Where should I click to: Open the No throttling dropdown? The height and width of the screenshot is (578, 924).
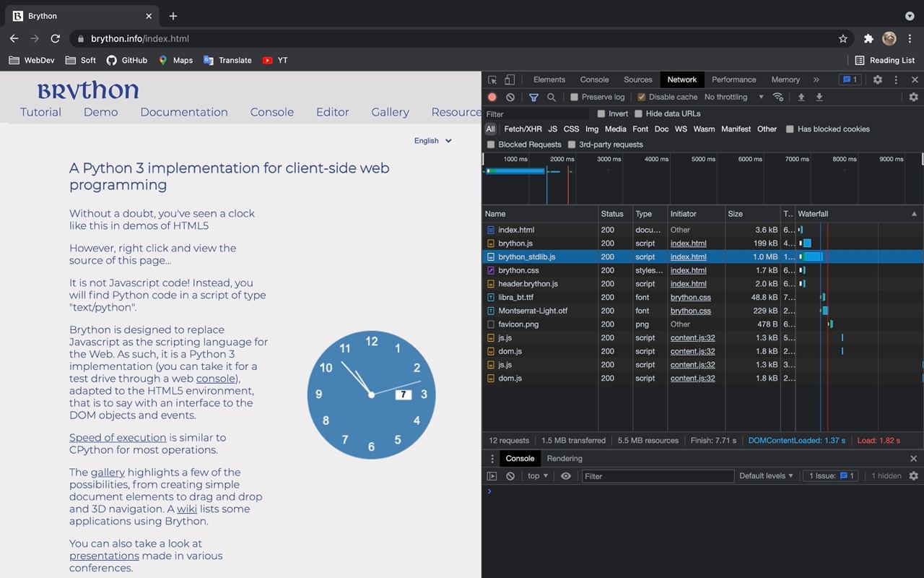(x=733, y=97)
